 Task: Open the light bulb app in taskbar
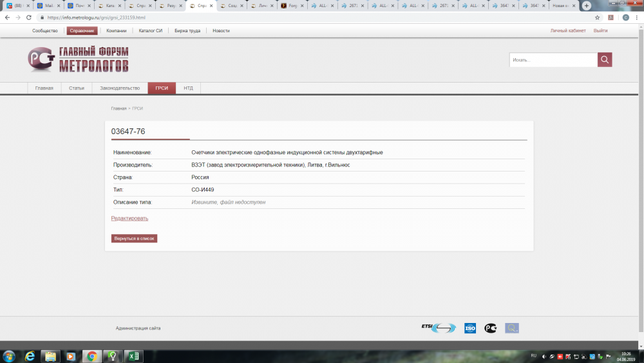113,357
